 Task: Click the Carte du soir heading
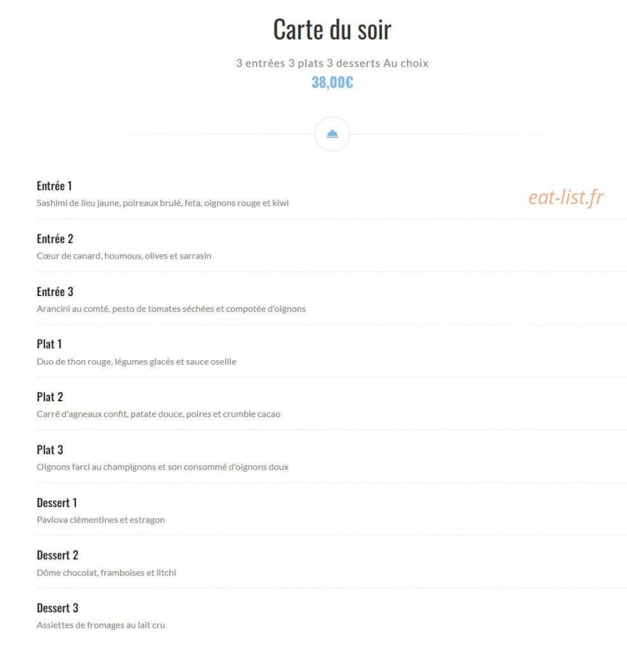click(x=332, y=30)
